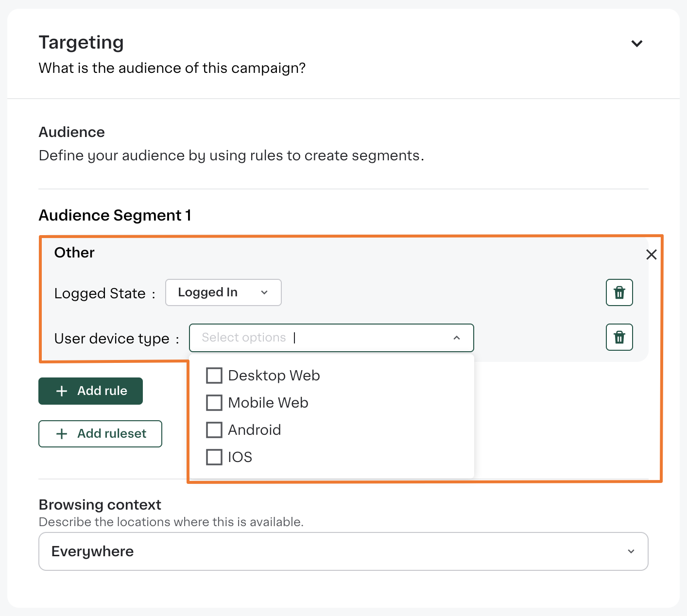Pick IOS from the device type list
Screen dimensions: 687x616
pos(214,457)
